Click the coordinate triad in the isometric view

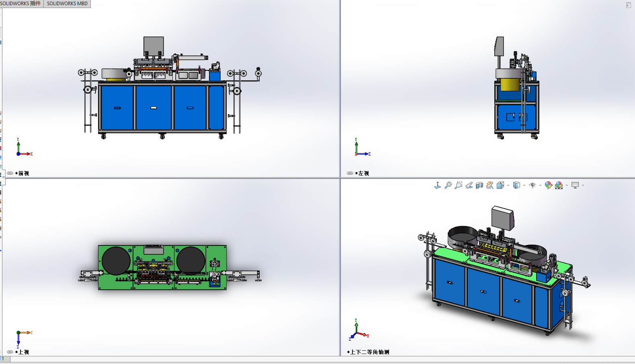tap(359, 330)
